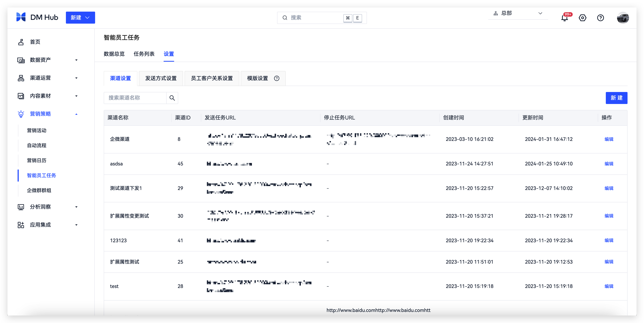Click the user avatar thumbnail

click(622, 17)
